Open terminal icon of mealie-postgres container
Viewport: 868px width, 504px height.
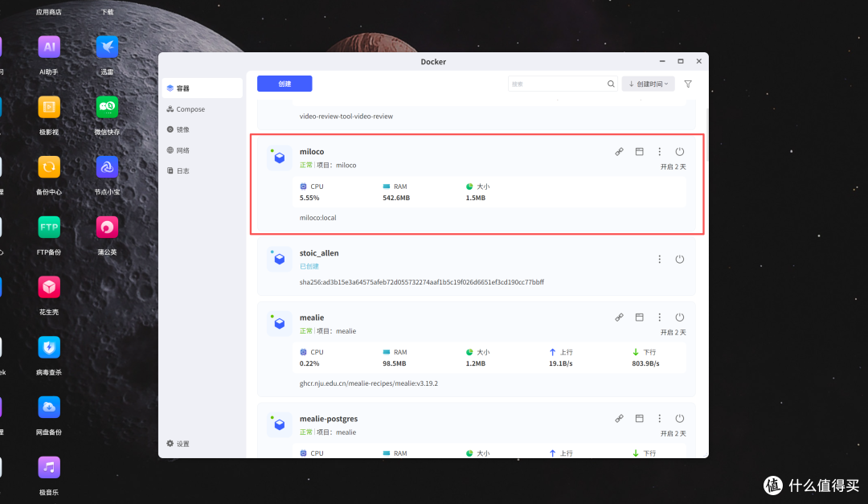point(640,419)
